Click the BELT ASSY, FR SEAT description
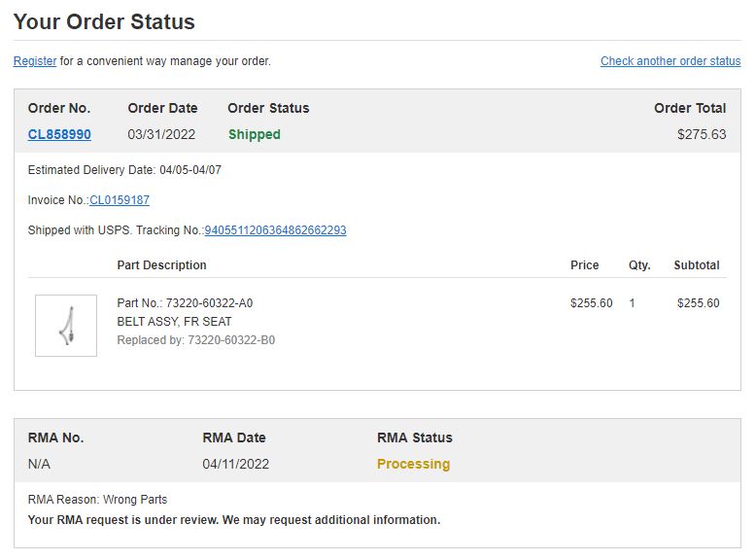This screenshot has height=560, width=756. (x=174, y=322)
